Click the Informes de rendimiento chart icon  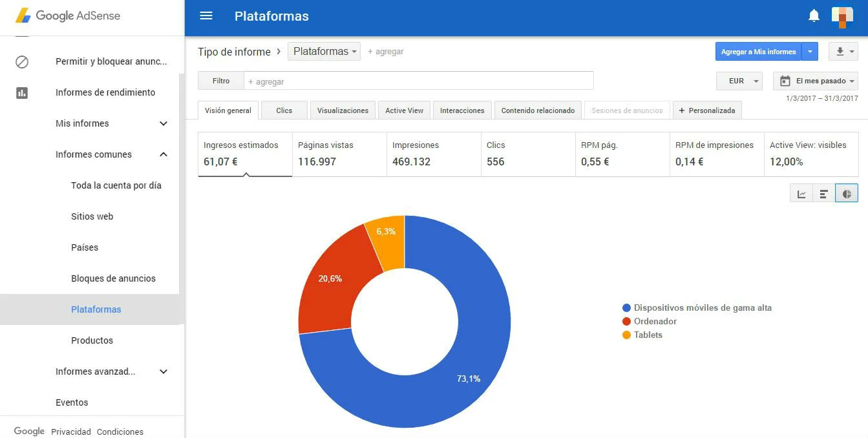pyautogui.click(x=22, y=93)
